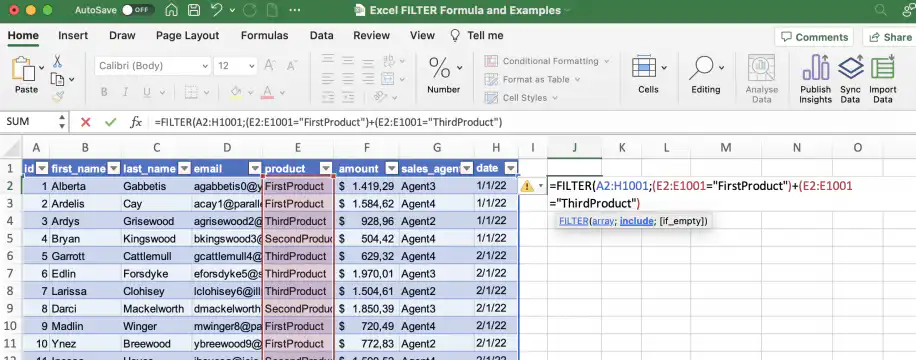916x360 pixels.
Task: Open the Editing magnifier icon
Action: tap(701, 67)
